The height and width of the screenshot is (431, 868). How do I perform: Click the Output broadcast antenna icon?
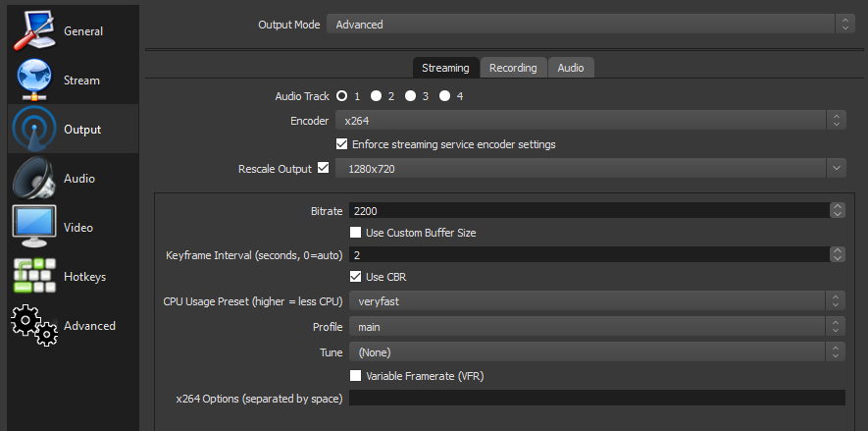tap(33, 130)
